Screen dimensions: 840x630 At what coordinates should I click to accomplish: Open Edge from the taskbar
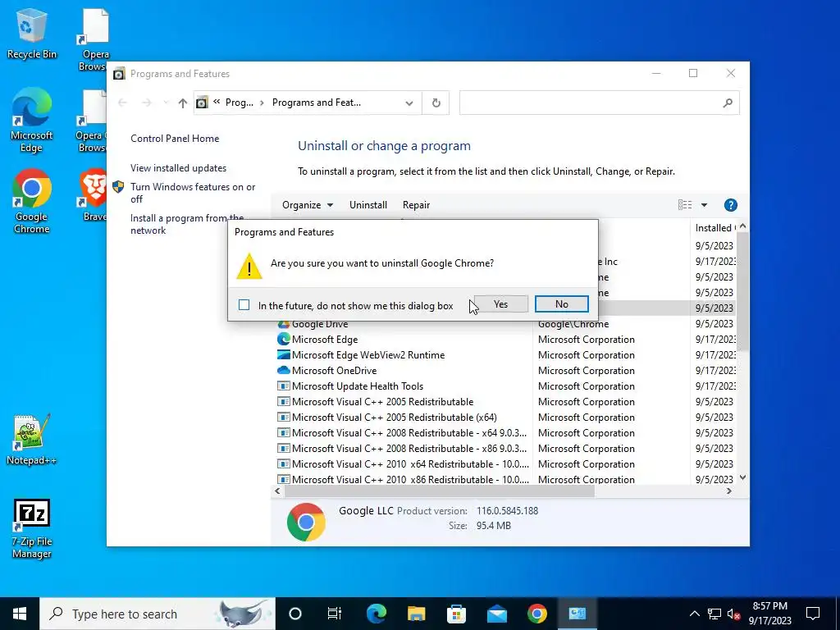[x=376, y=614]
